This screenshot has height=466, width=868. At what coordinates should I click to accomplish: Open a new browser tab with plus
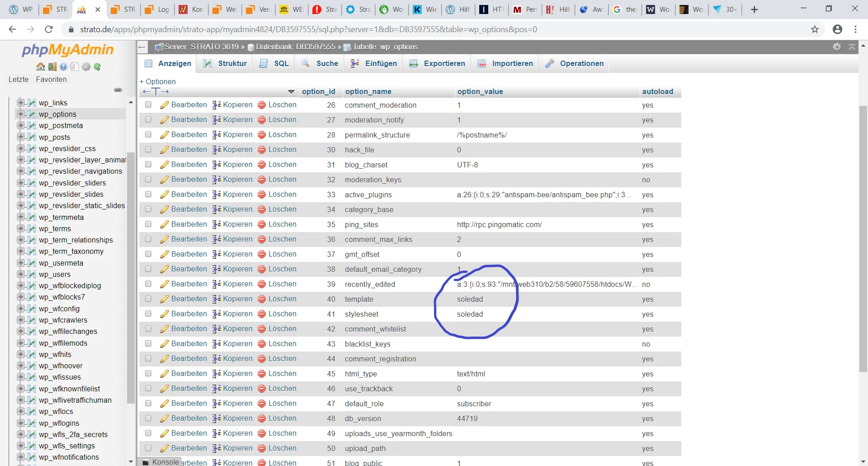pos(754,10)
